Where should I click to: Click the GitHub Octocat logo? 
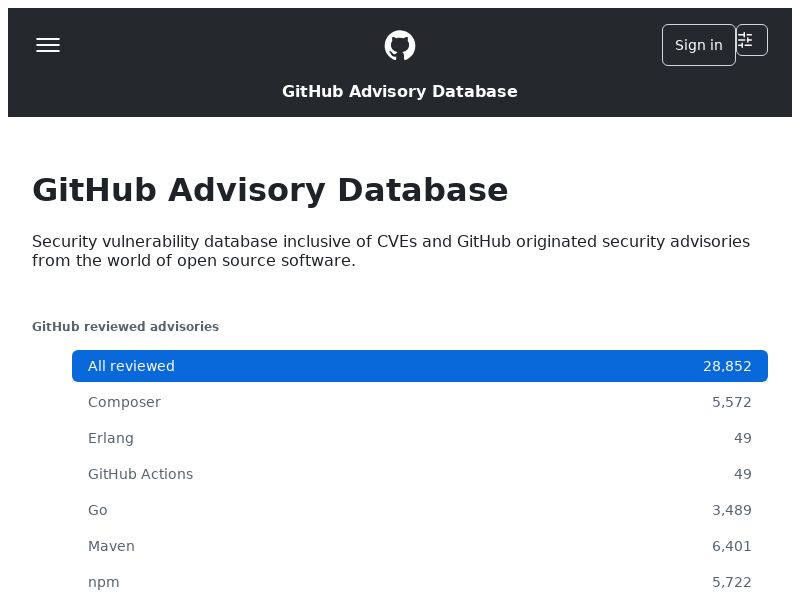tap(400, 45)
